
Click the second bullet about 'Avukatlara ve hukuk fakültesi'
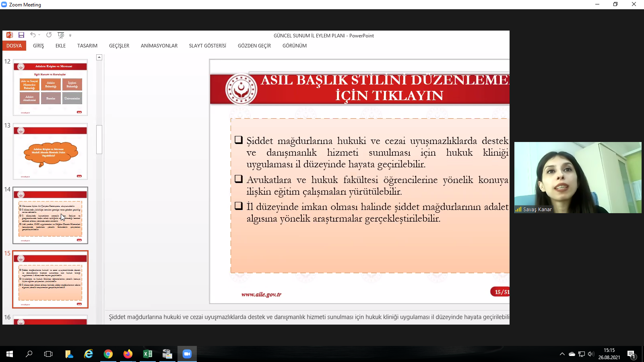pyautogui.click(x=377, y=185)
